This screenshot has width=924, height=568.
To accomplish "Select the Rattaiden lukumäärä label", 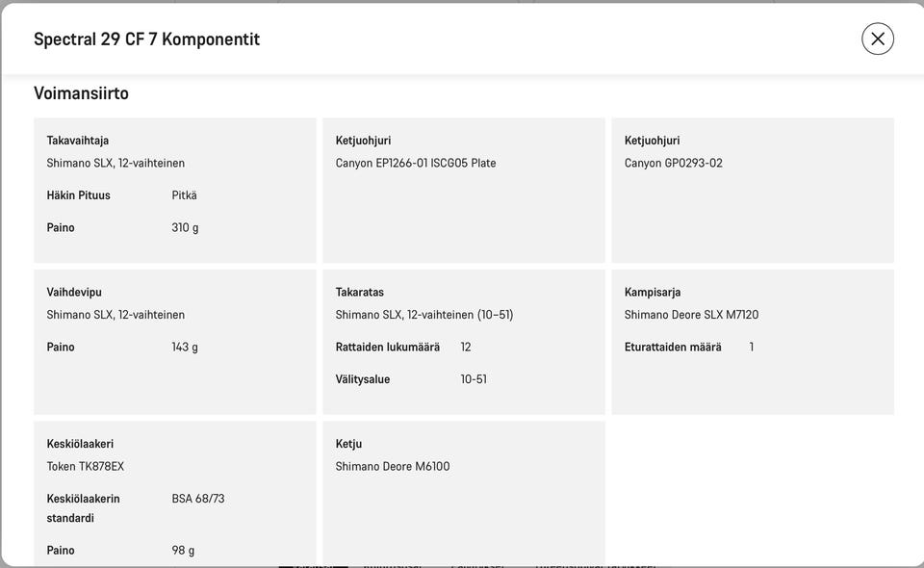I will 388,347.
